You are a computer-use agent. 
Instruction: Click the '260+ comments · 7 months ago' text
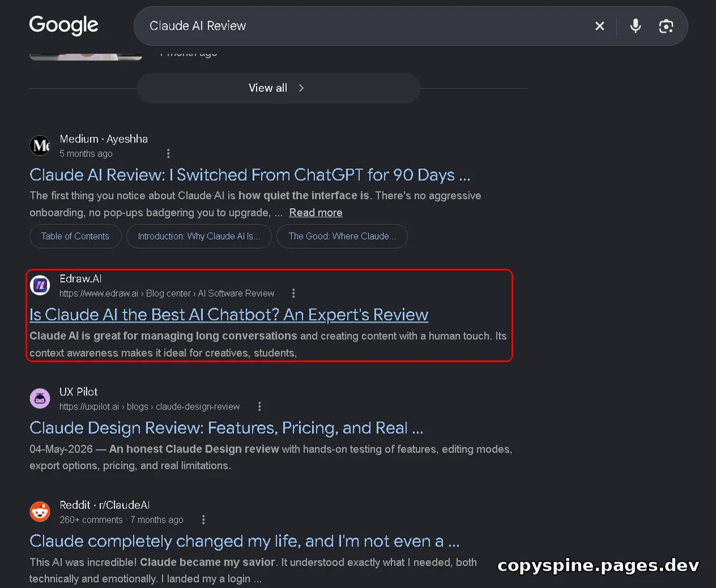121,519
